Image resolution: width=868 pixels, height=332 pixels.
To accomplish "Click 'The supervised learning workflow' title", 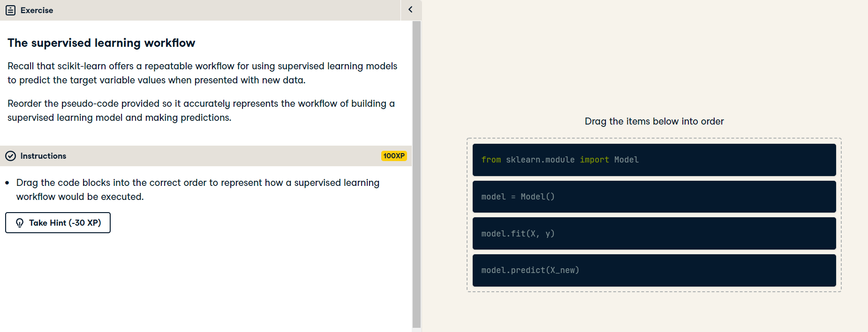I will tap(101, 43).
